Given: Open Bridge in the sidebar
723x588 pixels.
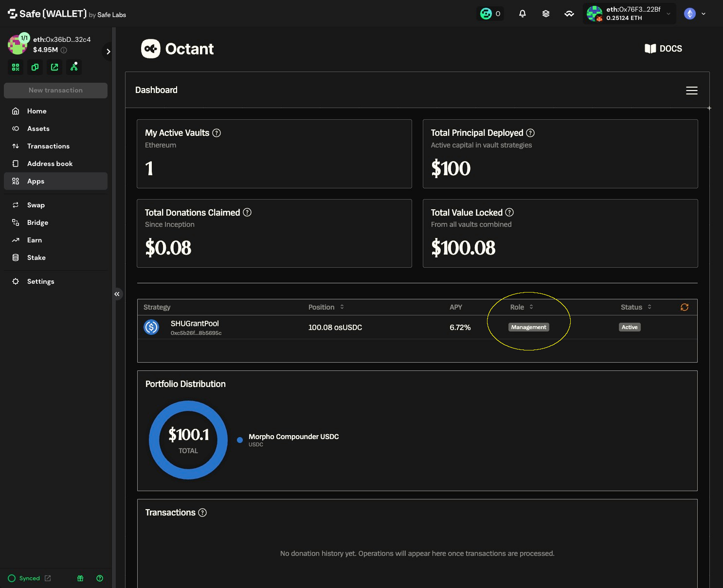Looking at the screenshot, I should (55, 222).
